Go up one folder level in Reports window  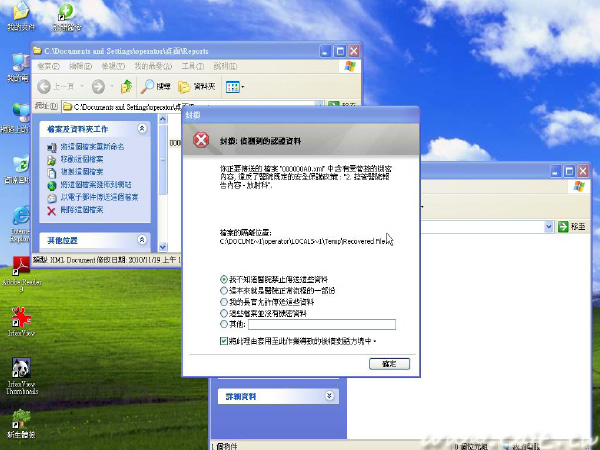[126, 86]
